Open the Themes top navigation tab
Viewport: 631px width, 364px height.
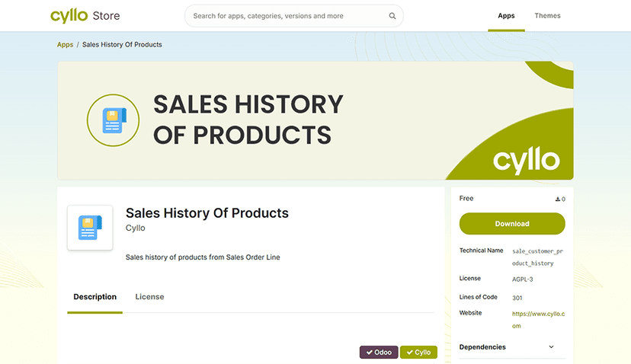[x=547, y=16]
